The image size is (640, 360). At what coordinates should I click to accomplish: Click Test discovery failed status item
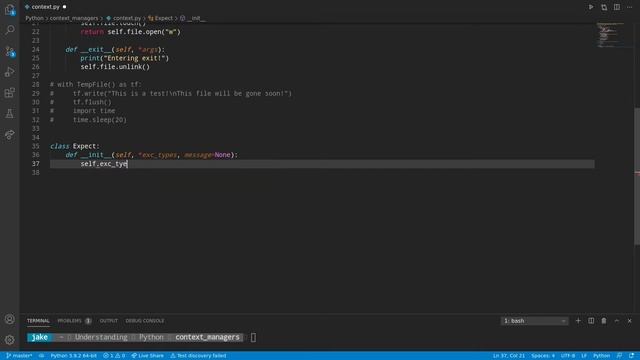click(198, 356)
